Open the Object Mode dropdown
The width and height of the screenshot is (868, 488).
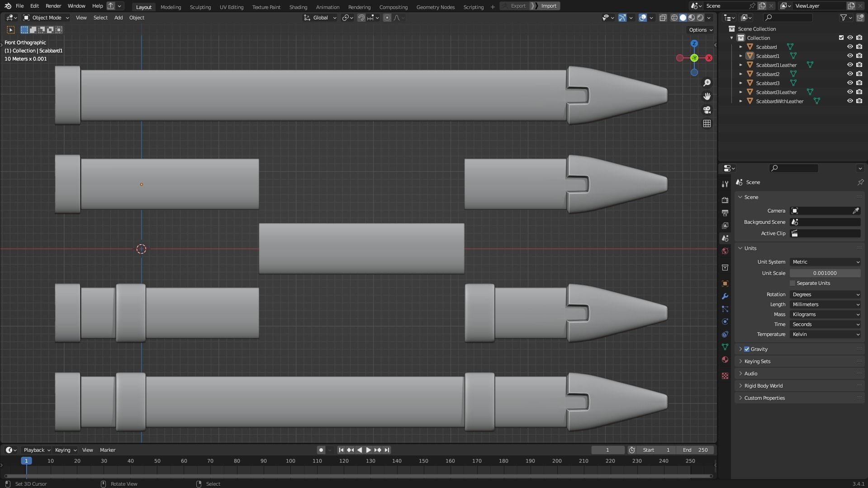point(46,18)
